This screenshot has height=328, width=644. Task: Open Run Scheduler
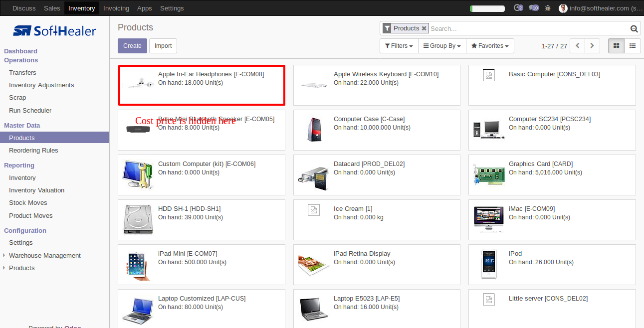pyautogui.click(x=30, y=110)
